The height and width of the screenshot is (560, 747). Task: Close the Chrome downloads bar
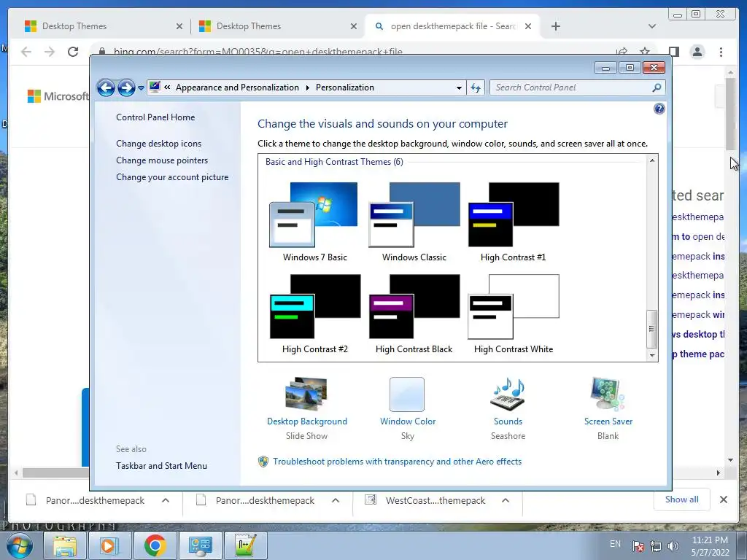(723, 499)
